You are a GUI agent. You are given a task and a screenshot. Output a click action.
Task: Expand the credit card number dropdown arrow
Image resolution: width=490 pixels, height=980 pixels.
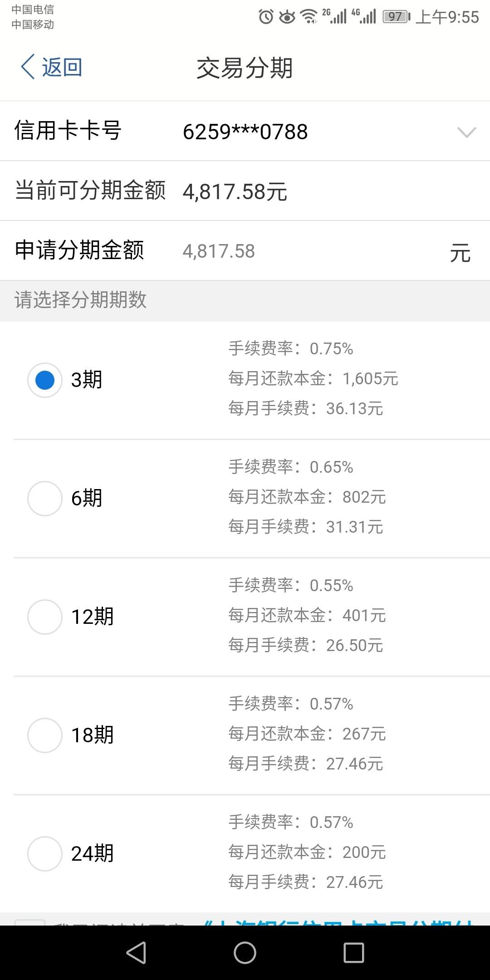tap(466, 132)
